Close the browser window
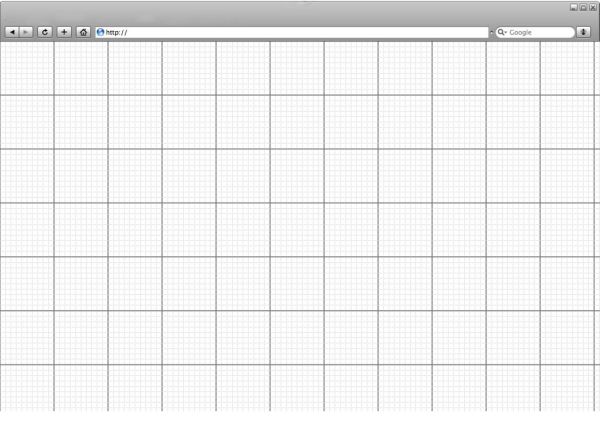 click(x=593, y=7)
